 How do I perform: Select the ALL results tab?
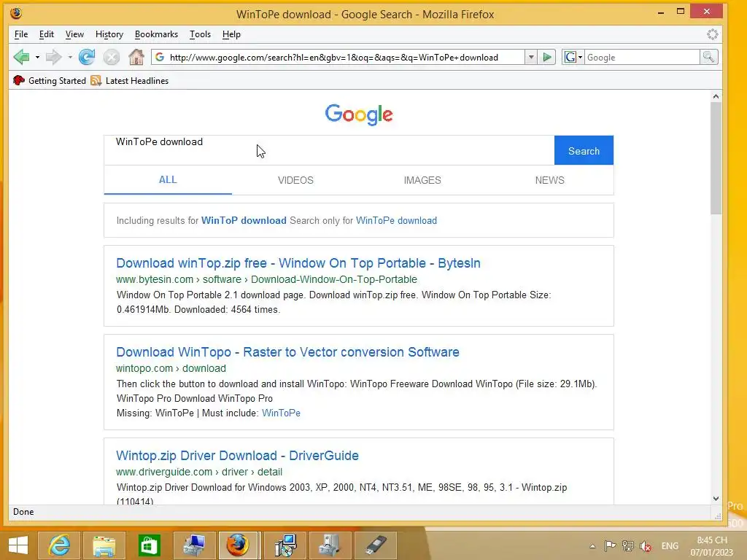[x=168, y=180]
